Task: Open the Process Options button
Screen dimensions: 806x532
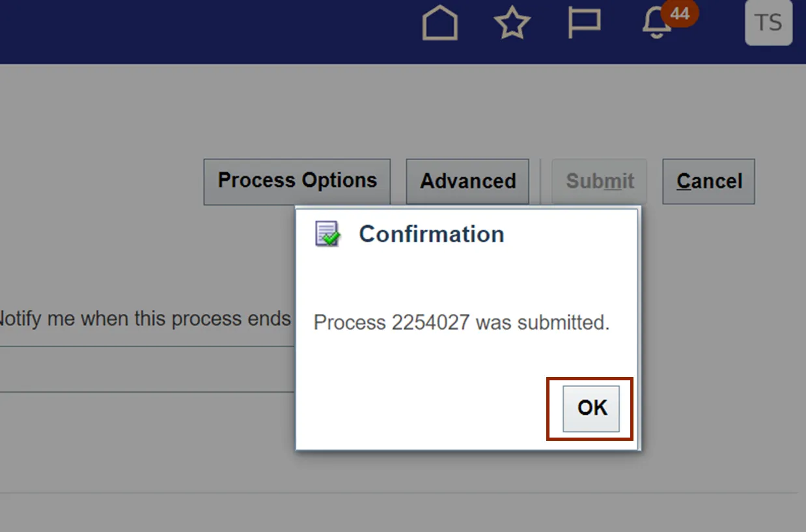Action: (297, 181)
